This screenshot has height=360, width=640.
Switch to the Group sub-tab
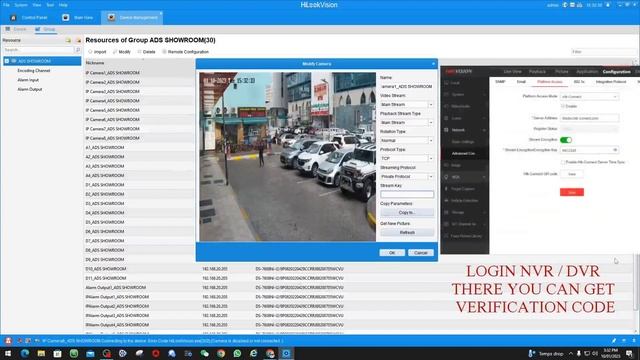coord(45,29)
